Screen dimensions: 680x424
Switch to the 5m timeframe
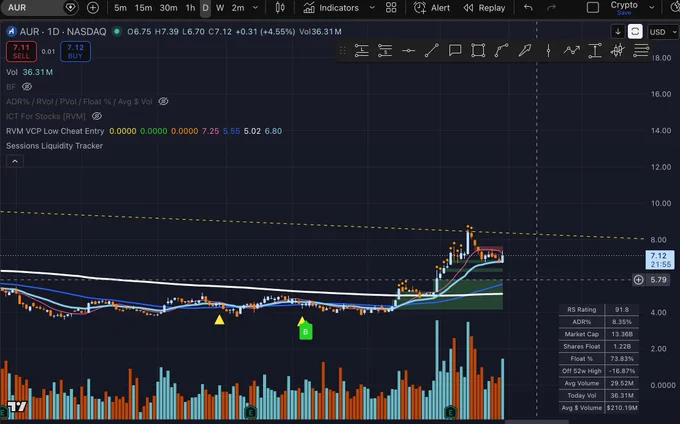pos(120,7)
